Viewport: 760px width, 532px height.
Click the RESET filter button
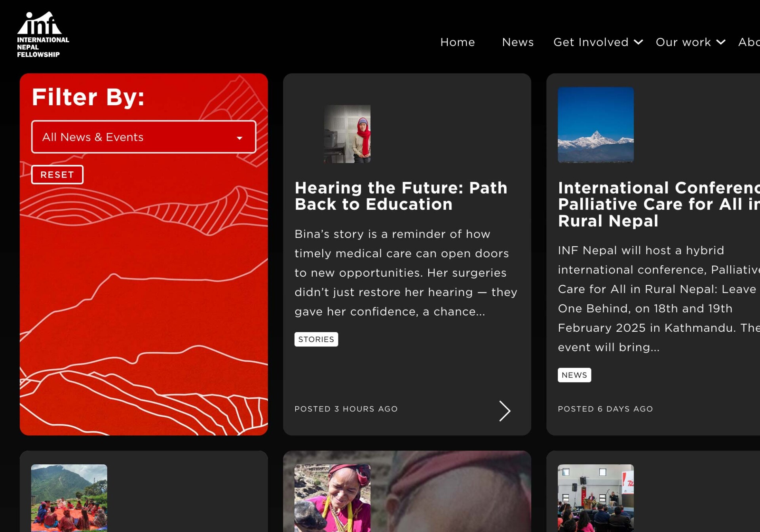pyautogui.click(x=57, y=175)
